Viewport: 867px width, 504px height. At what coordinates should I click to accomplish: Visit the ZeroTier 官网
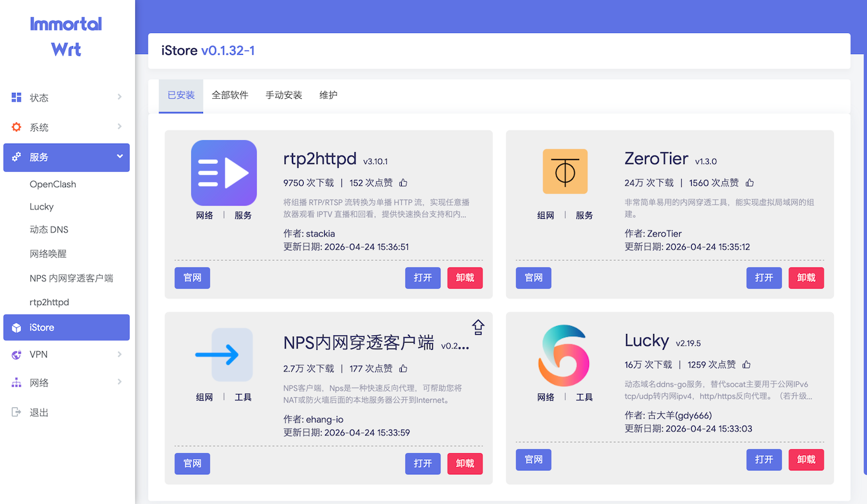click(534, 278)
